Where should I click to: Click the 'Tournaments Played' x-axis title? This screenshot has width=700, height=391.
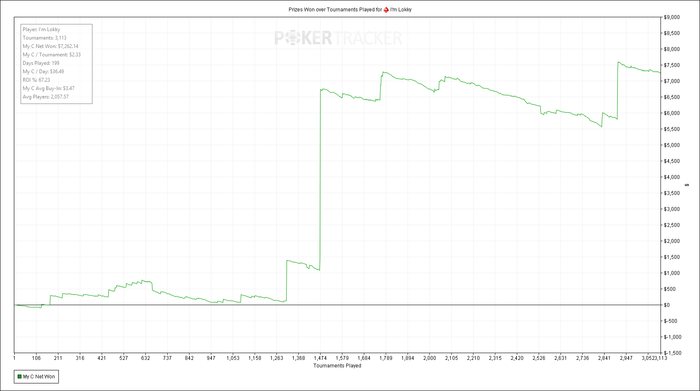337,366
